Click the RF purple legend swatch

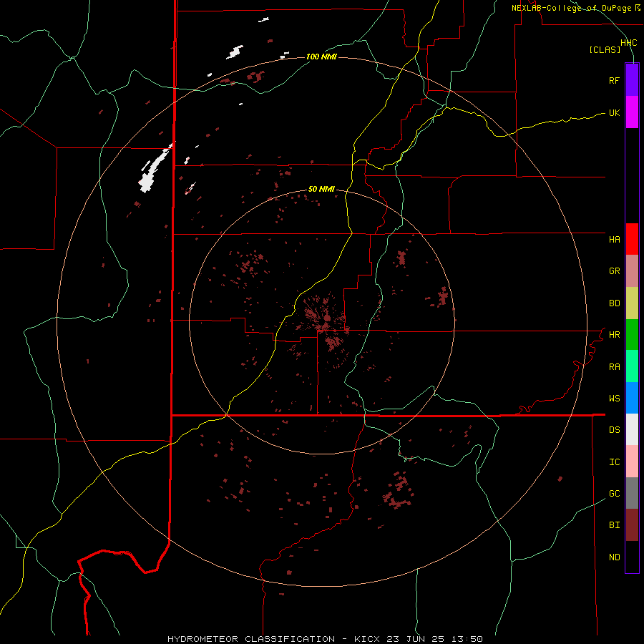point(632,80)
